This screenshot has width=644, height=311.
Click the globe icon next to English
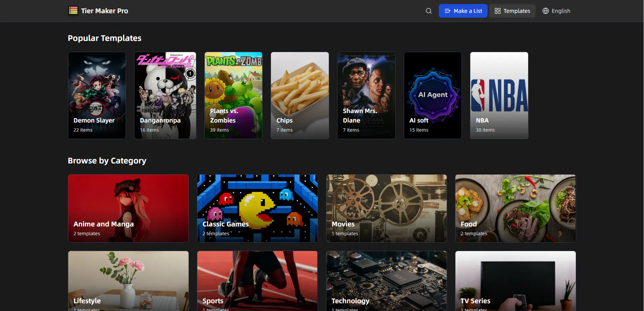click(x=546, y=11)
